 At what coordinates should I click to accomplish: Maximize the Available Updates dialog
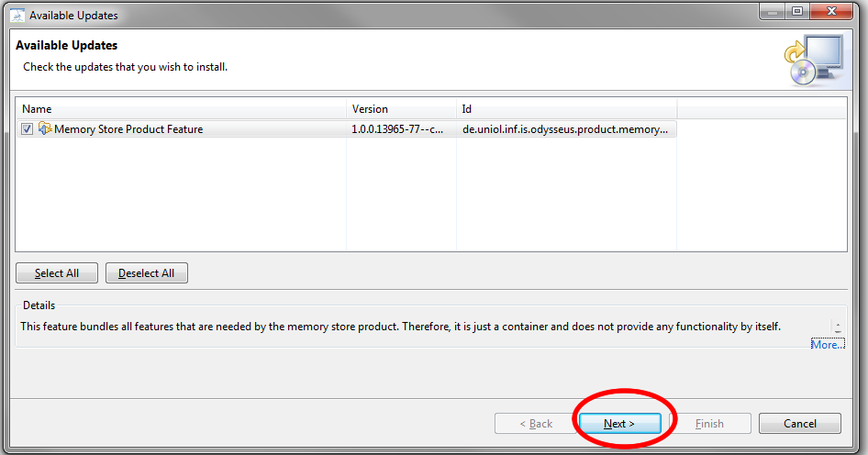point(796,12)
